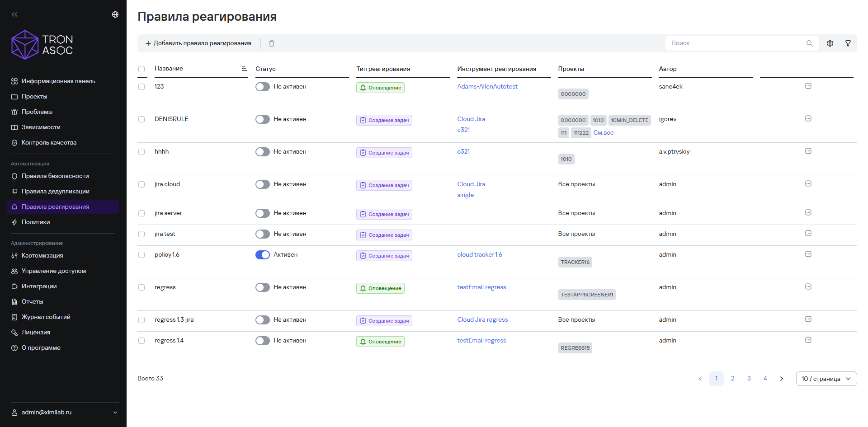Check the checkbox for DENISRULE
The width and height of the screenshot is (868, 427).
point(142,119)
